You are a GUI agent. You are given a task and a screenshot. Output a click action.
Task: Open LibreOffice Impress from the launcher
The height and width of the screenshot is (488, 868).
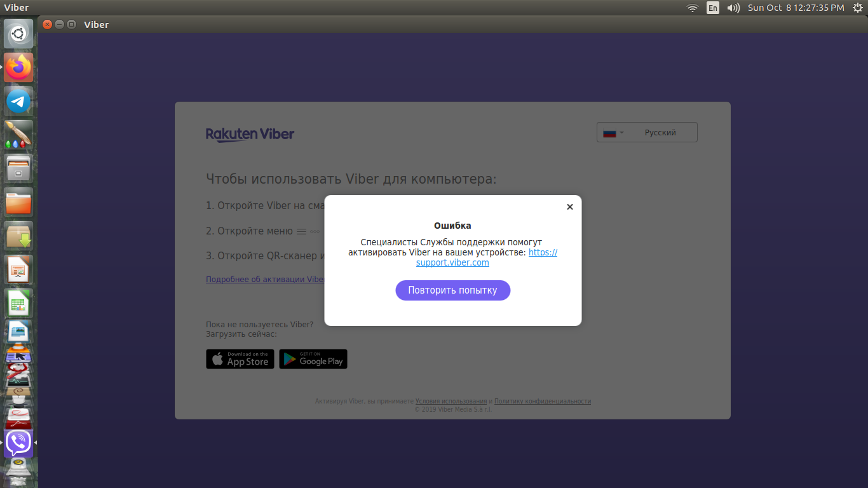[18, 270]
